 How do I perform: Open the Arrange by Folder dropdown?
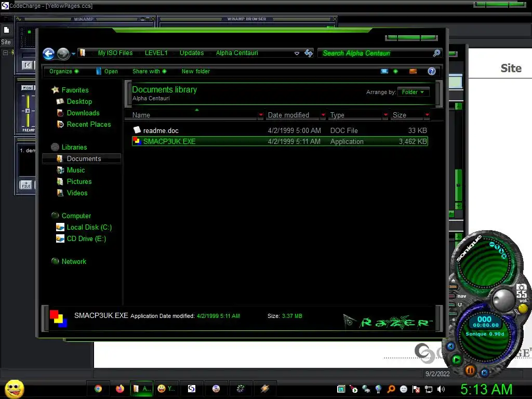[413, 92]
